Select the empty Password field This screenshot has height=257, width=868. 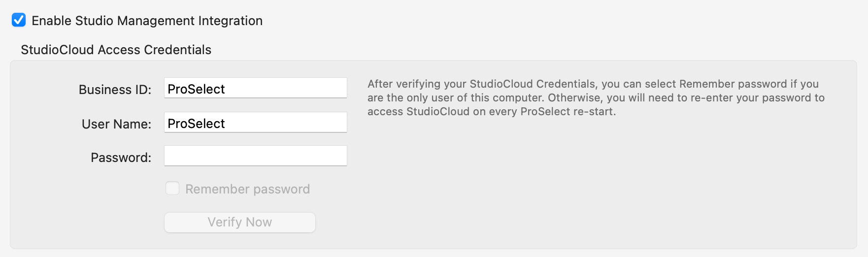(255, 156)
